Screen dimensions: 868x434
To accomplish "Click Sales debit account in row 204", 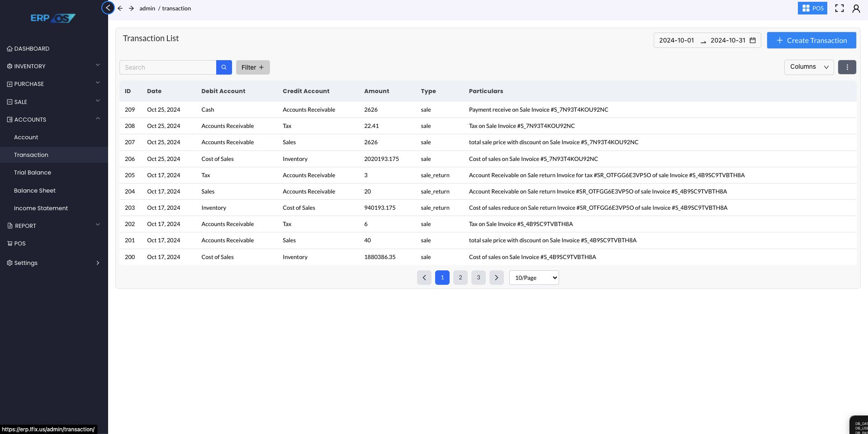I will [208, 191].
